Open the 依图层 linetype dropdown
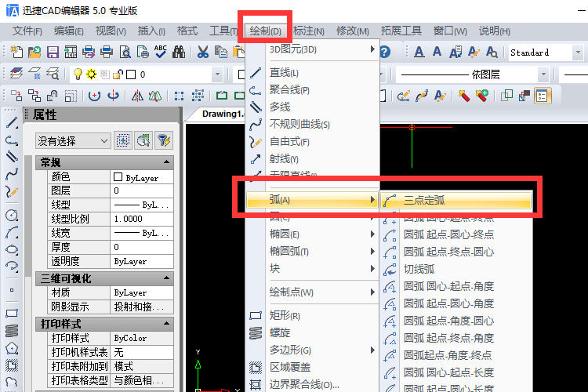This screenshot has width=588, height=392. click(x=543, y=74)
